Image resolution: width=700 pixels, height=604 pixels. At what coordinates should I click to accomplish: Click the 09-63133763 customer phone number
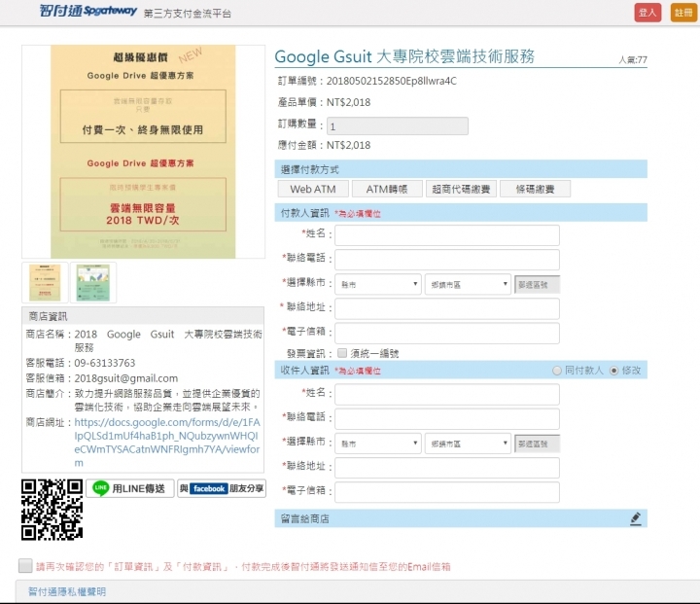[104, 363]
